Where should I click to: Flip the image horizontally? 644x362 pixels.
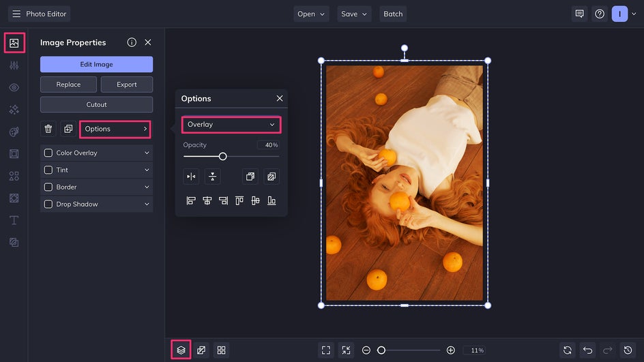click(x=191, y=177)
